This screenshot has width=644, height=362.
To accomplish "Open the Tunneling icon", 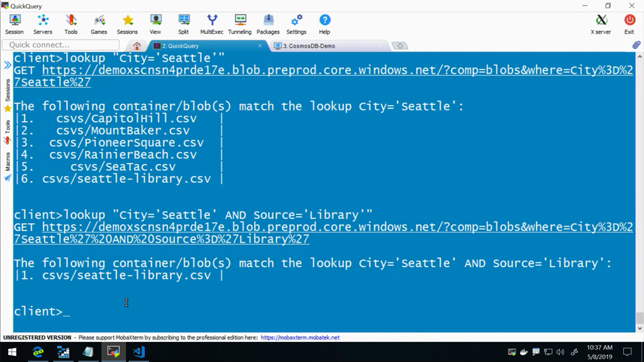I will click(x=240, y=25).
